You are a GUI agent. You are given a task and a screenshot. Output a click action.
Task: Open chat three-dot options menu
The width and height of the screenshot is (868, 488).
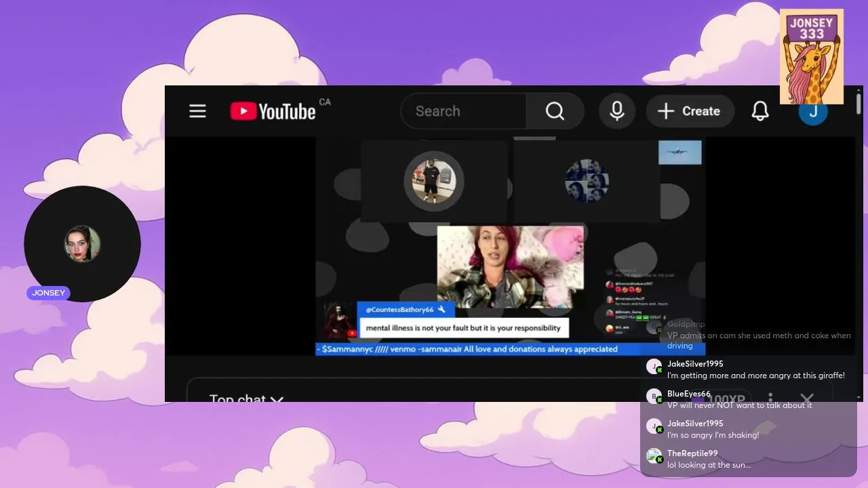(770, 399)
